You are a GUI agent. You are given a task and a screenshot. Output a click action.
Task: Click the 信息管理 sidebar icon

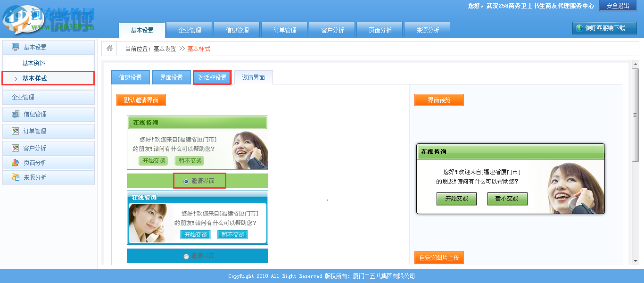(x=16, y=114)
